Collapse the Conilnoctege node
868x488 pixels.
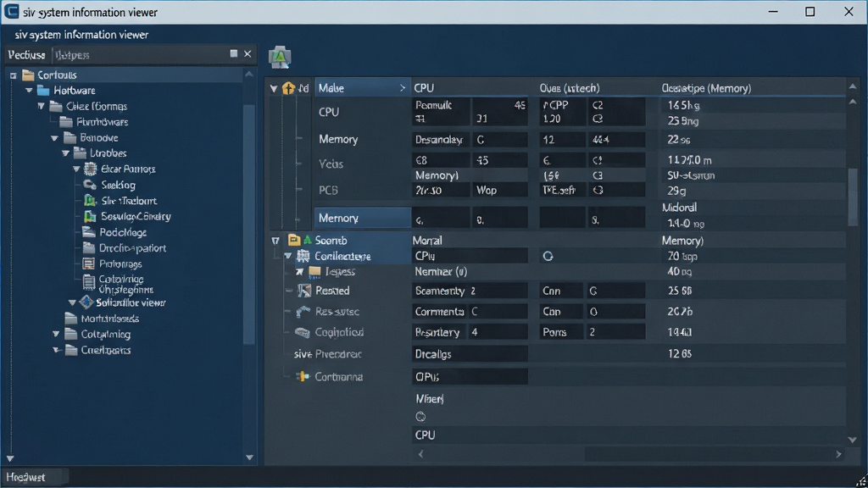pyautogui.click(x=288, y=256)
